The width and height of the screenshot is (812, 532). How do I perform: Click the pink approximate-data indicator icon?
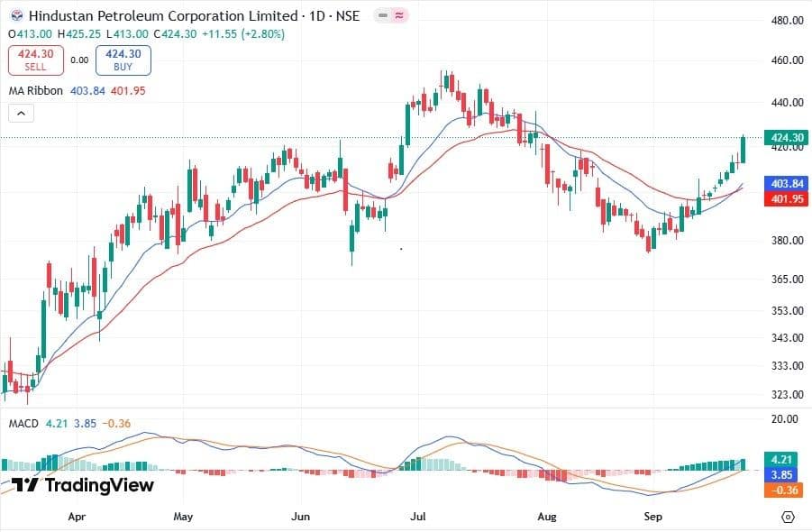400,16
